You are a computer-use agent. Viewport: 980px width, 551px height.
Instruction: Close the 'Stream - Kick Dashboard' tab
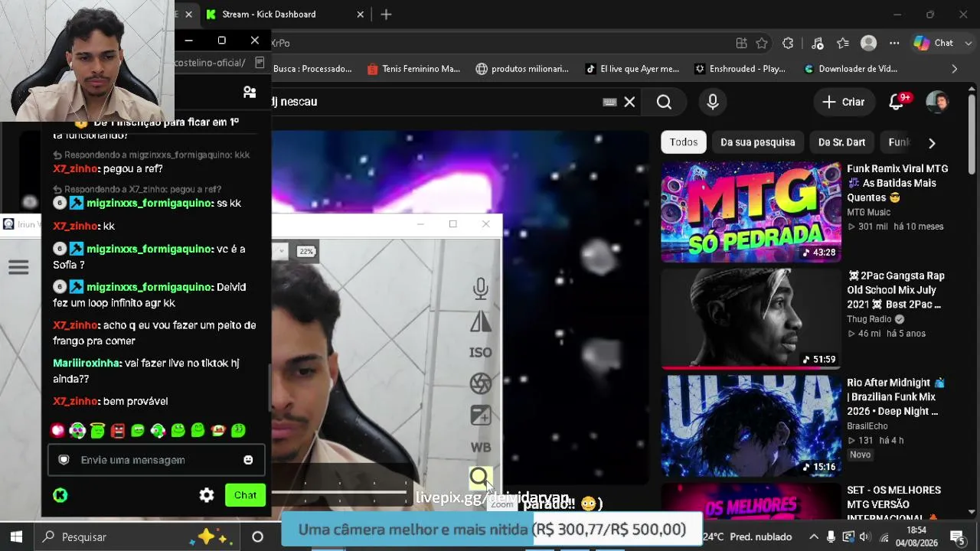point(361,15)
